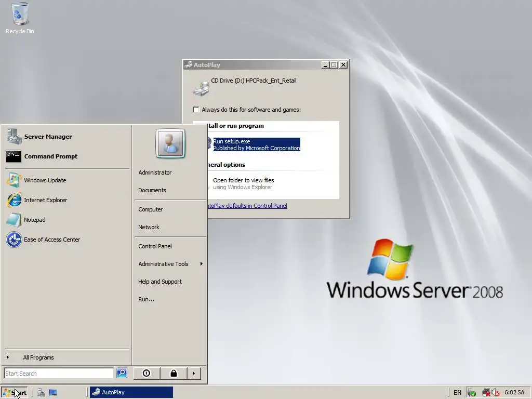Image resolution: width=532 pixels, height=399 pixels.
Task: Click the Windows Update icon
Action: click(x=14, y=180)
